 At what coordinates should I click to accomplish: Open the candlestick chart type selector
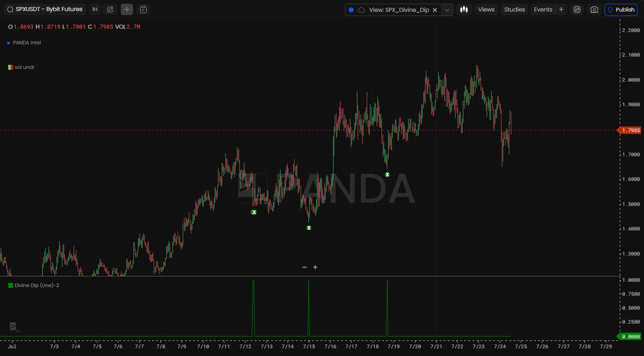tap(464, 10)
